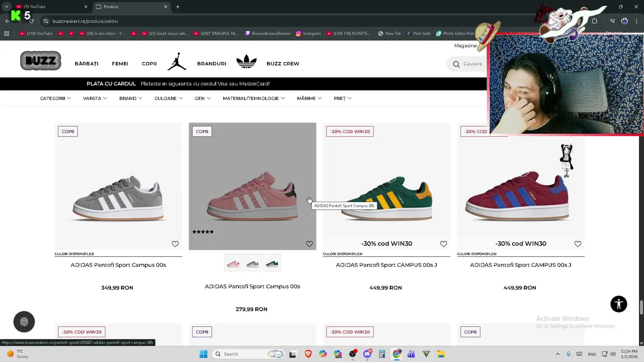Viewport: 644px width, 362px height.
Task: Open the Magazine link
Action: (465, 46)
